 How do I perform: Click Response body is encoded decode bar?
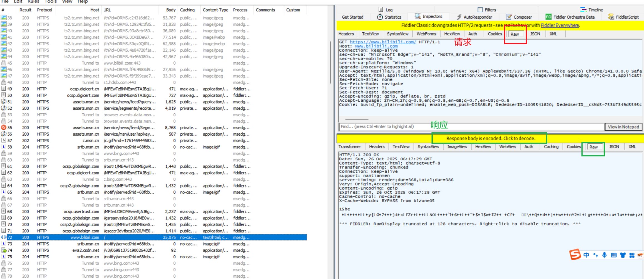point(490,138)
